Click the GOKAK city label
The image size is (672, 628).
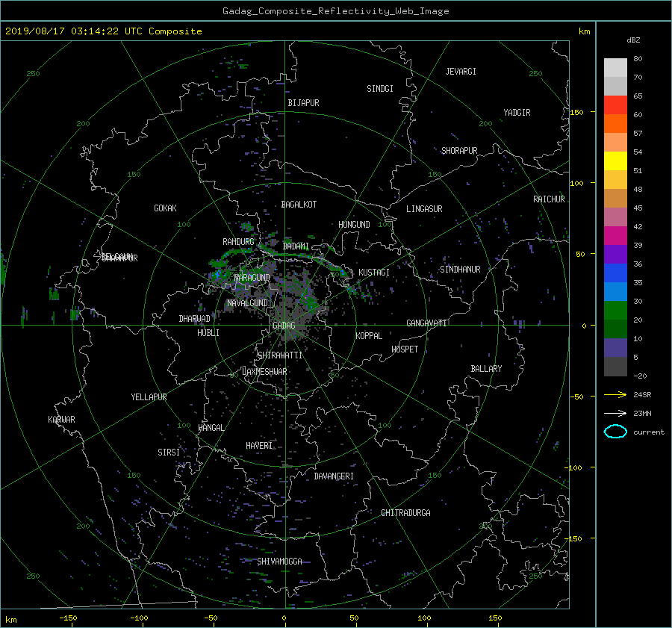(x=165, y=208)
